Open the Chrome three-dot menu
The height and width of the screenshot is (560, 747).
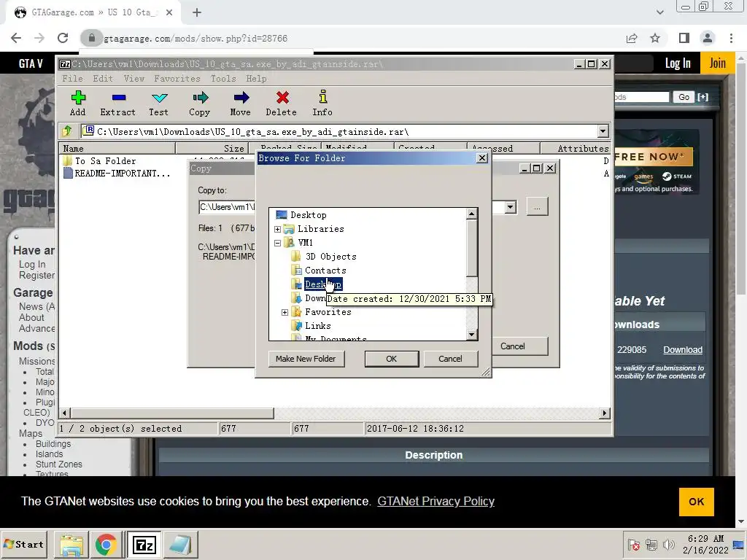click(731, 38)
